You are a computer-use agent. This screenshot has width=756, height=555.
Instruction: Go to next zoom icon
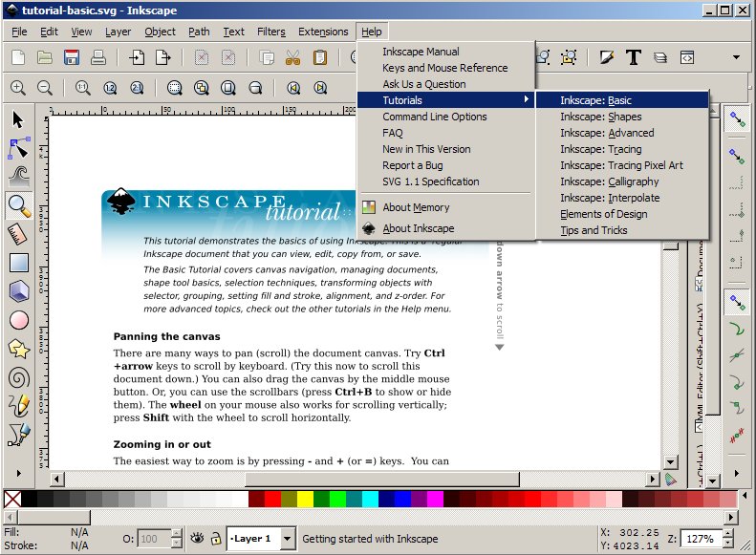point(320,88)
